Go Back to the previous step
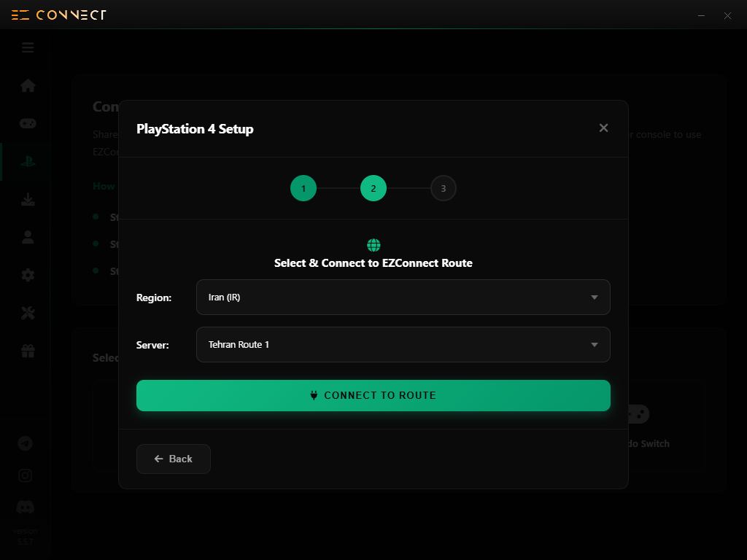Screen dimensions: 747x560 pyautogui.click(x=174, y=459)
